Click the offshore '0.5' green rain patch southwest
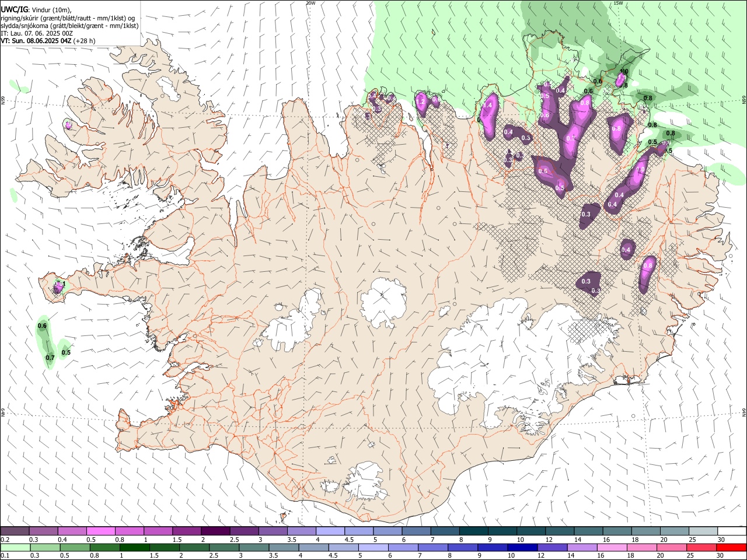Image resolution: width=747 pixels, height=560 pixels. coord(65,350)
